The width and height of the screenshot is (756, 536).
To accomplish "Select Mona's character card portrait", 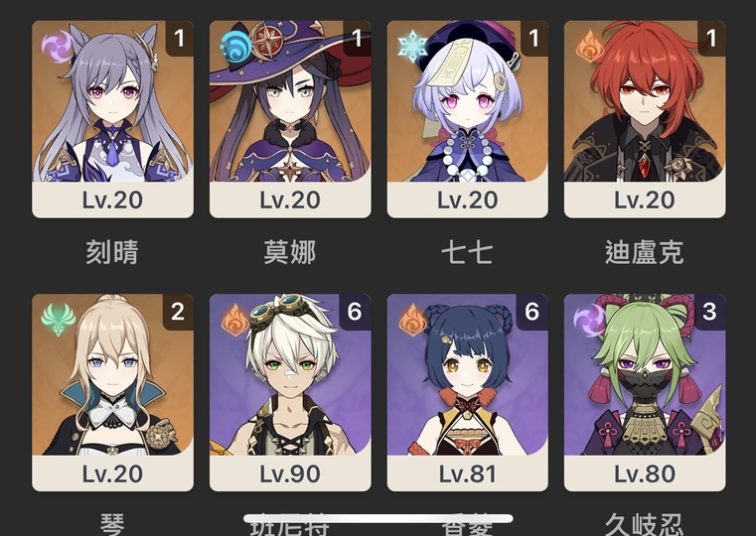I will point(290,119).
